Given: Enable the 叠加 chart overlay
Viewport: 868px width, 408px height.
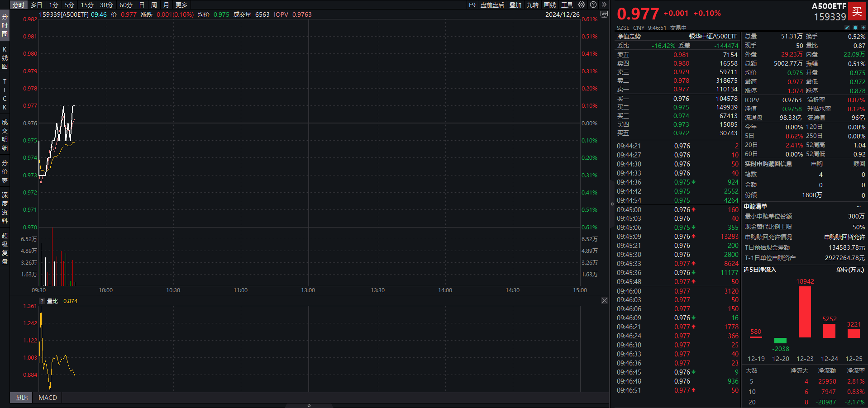Looking at the screenshot, I should tap(516, 5).
